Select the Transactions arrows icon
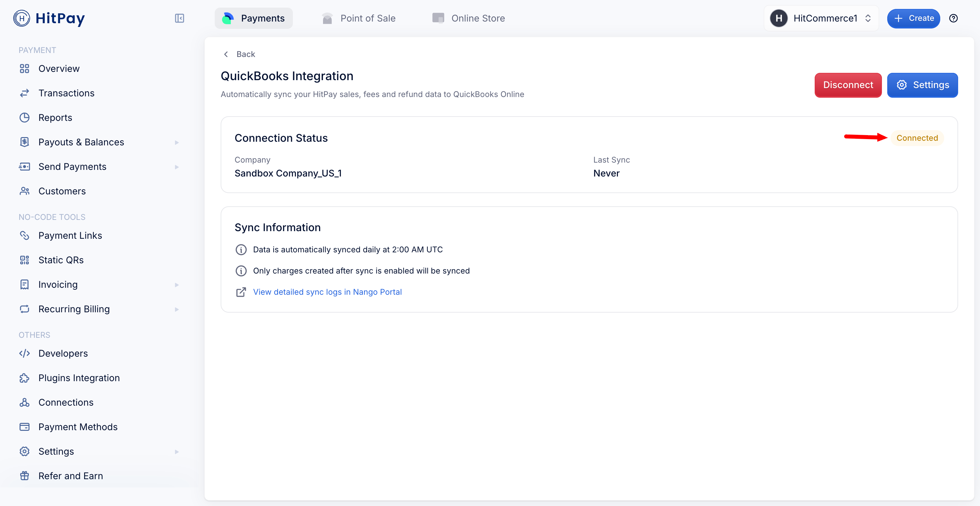The image size is (980, 506). (x=24, y=93)
